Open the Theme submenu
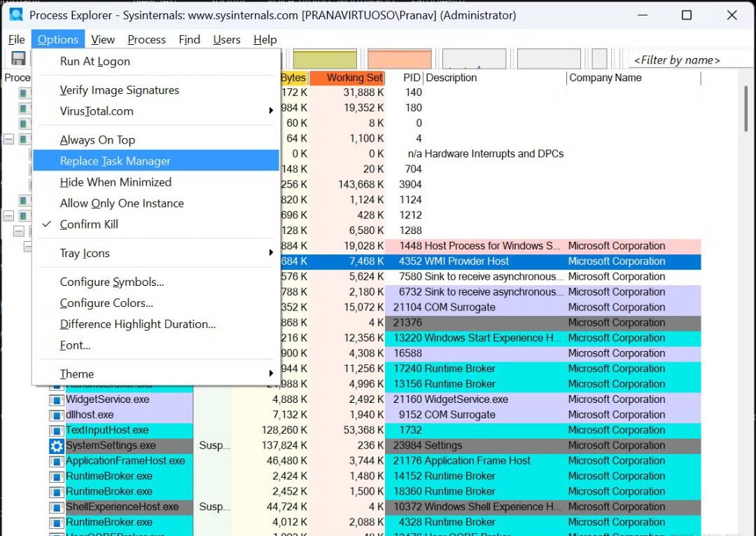Viewport: 756px width, 536px height. (x=76, y=373)
